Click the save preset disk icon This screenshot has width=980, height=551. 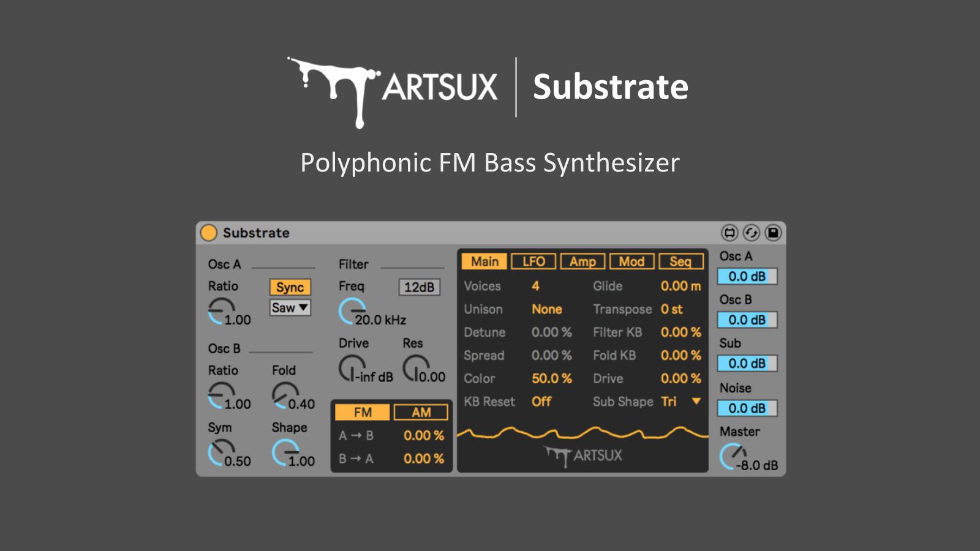[773, 233]
